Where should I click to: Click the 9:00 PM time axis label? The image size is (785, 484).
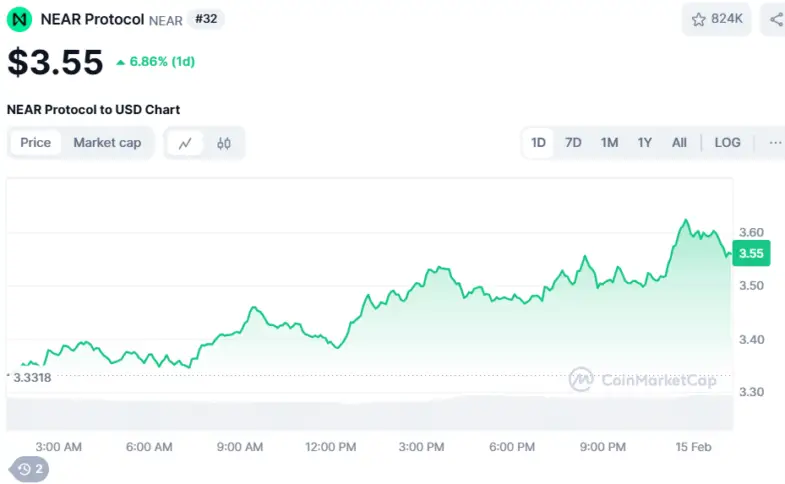(x=603, y=447)
